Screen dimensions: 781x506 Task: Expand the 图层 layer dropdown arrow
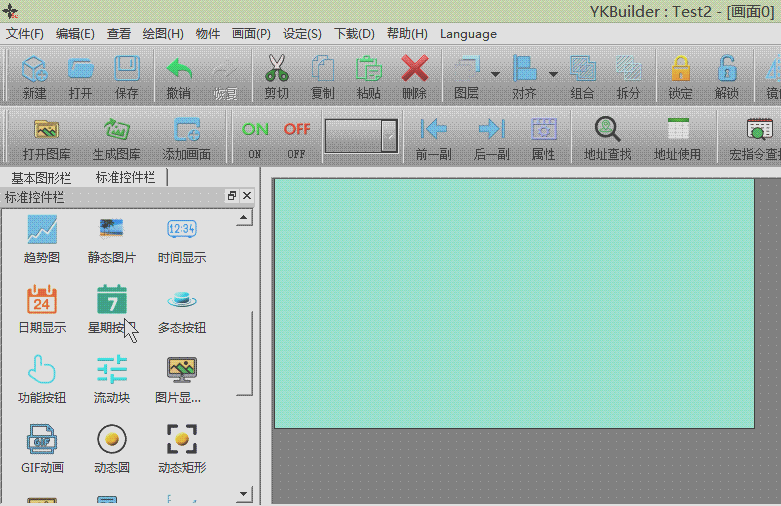tap(495, 73)
